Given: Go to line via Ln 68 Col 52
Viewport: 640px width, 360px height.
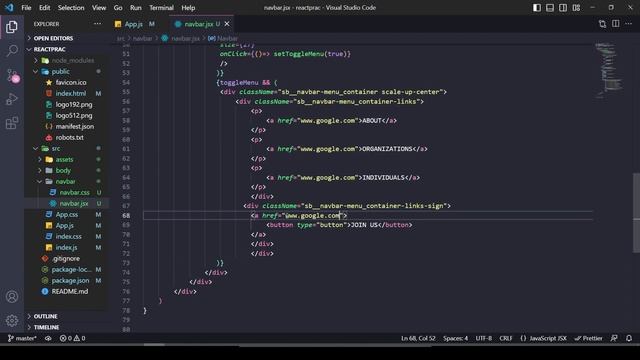Looking at the screenshot, I should tap(418, 338).
